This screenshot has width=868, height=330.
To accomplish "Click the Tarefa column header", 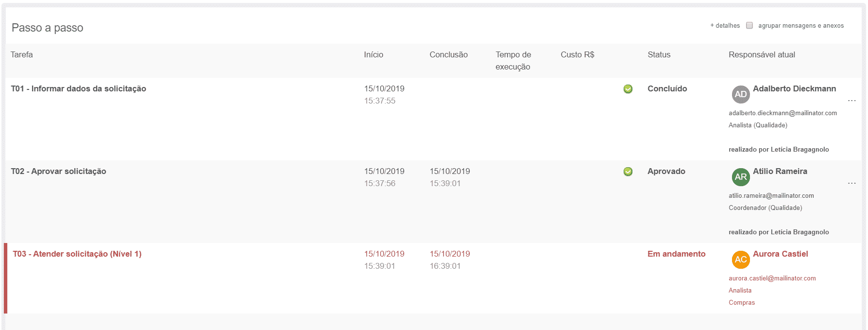I will [22, 55].
